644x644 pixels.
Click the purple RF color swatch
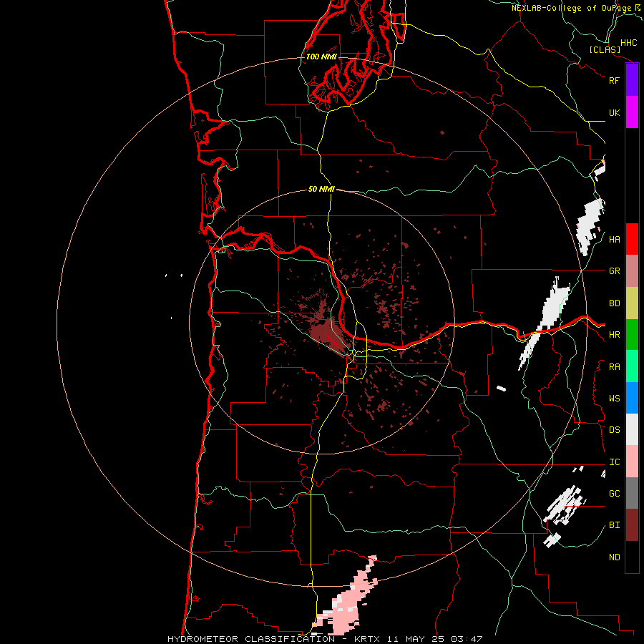(632, 80)
